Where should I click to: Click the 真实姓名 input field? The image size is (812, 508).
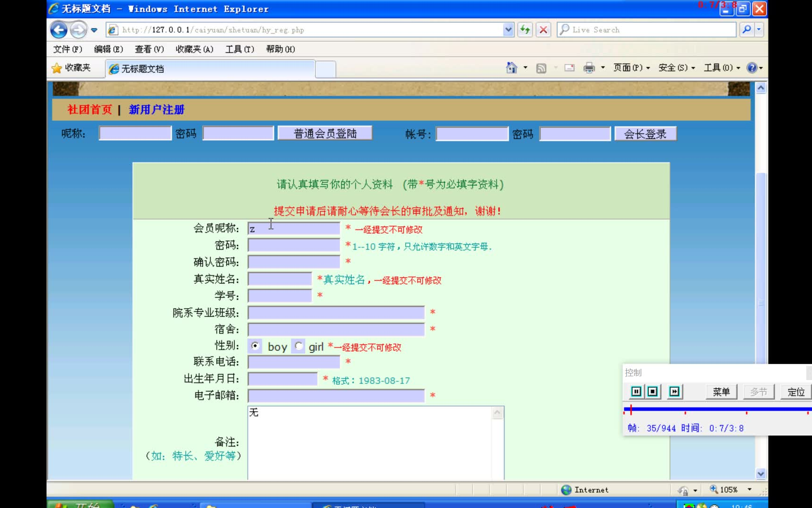280,279
